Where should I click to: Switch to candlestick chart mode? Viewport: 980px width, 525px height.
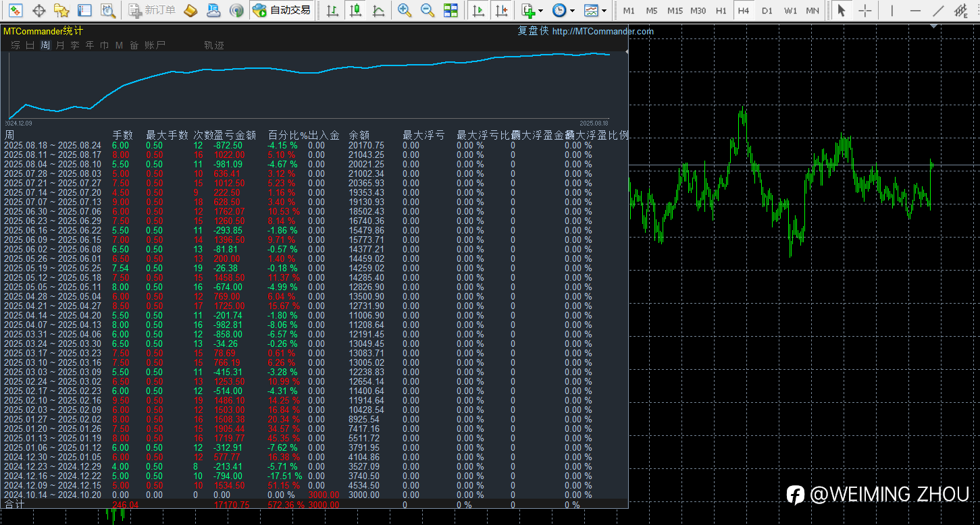(x=355, y=10)
